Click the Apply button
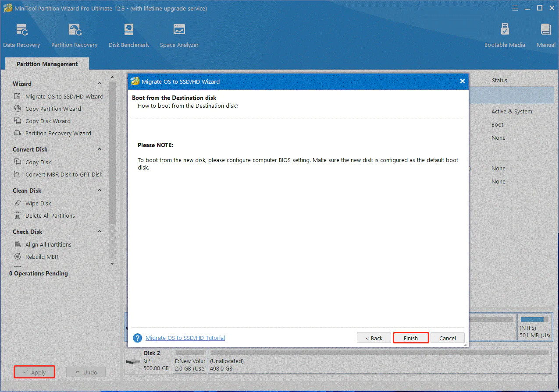 (x=34, y=372)
